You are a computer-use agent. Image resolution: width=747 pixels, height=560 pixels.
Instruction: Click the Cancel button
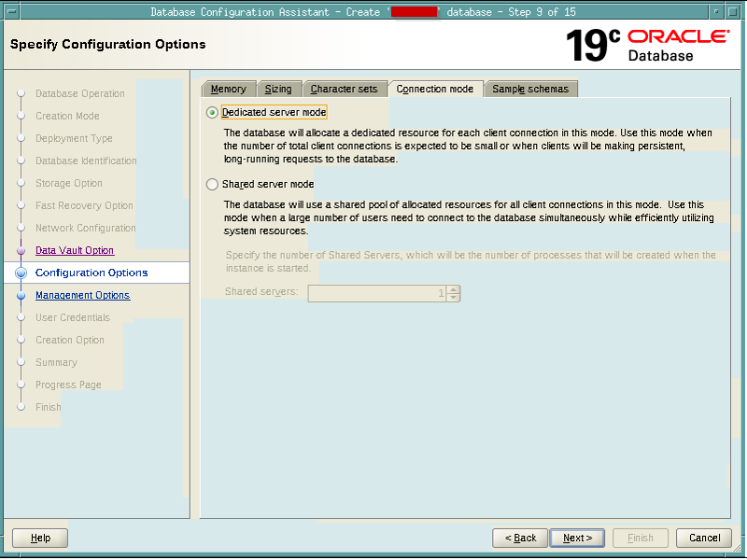point(704,539)
